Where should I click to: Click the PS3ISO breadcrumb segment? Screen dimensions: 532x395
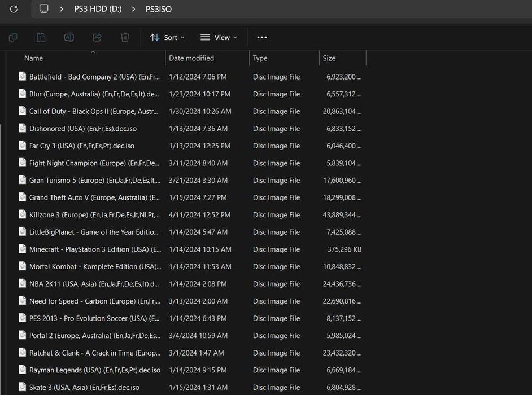tap(159, 9)
